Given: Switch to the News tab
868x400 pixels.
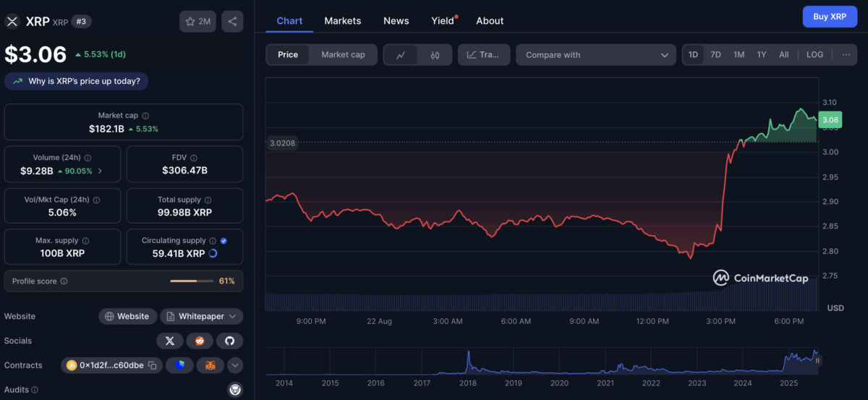Looking at the screenshot, I should click(x=396, y=21).
